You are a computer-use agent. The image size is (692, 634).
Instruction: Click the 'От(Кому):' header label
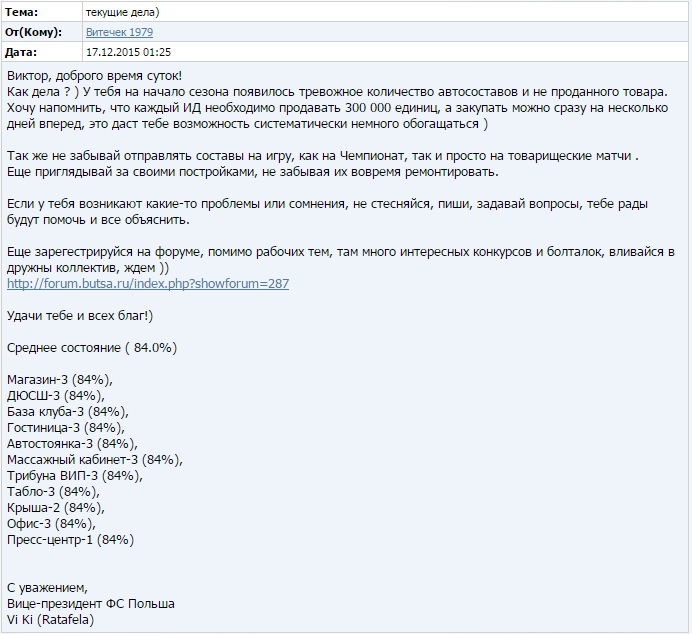tap(34, 32)
